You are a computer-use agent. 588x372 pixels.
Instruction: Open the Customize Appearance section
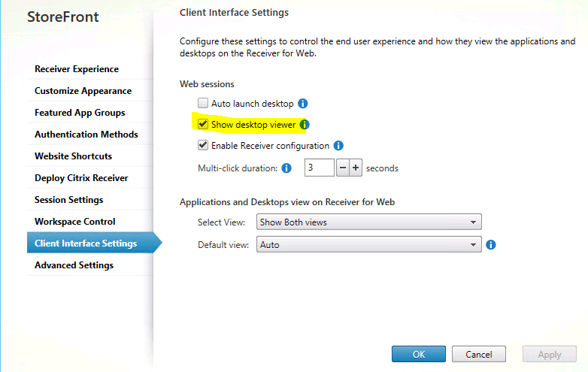83,91
